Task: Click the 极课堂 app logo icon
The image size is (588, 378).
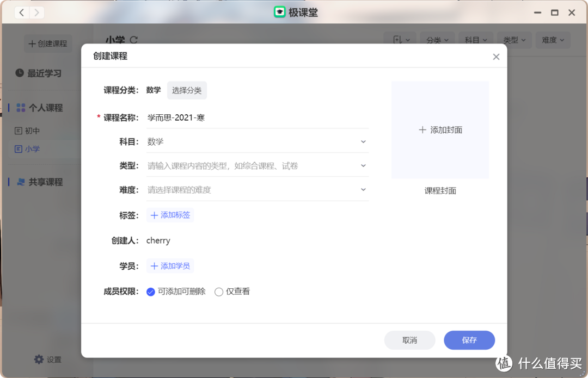Action: point(280,12)
